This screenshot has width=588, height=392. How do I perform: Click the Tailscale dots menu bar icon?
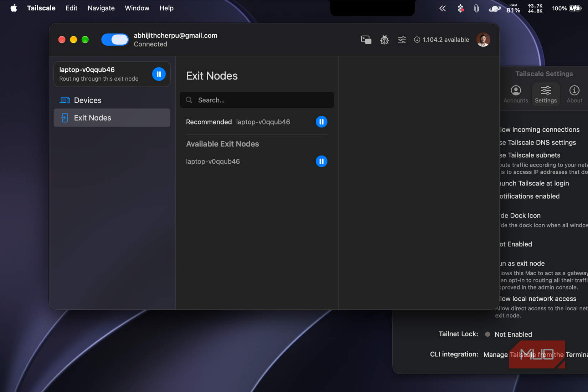tap(460, 8)
